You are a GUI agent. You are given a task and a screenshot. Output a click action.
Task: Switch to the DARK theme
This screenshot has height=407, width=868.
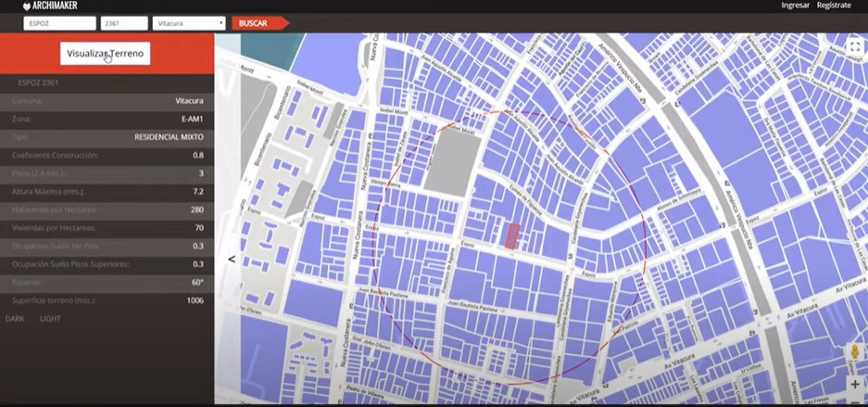point(15,319)
